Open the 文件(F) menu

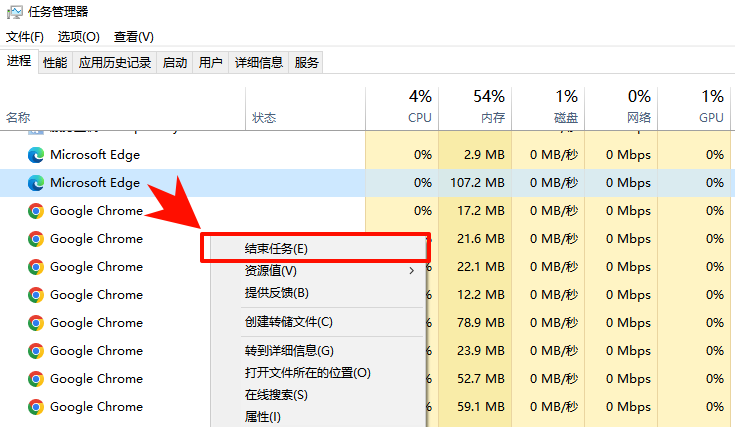[25, 37]
